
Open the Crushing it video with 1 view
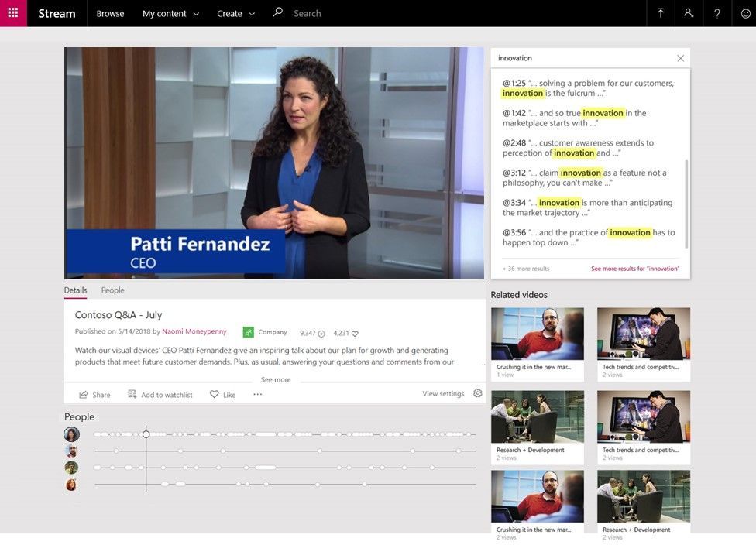[538, 344]
